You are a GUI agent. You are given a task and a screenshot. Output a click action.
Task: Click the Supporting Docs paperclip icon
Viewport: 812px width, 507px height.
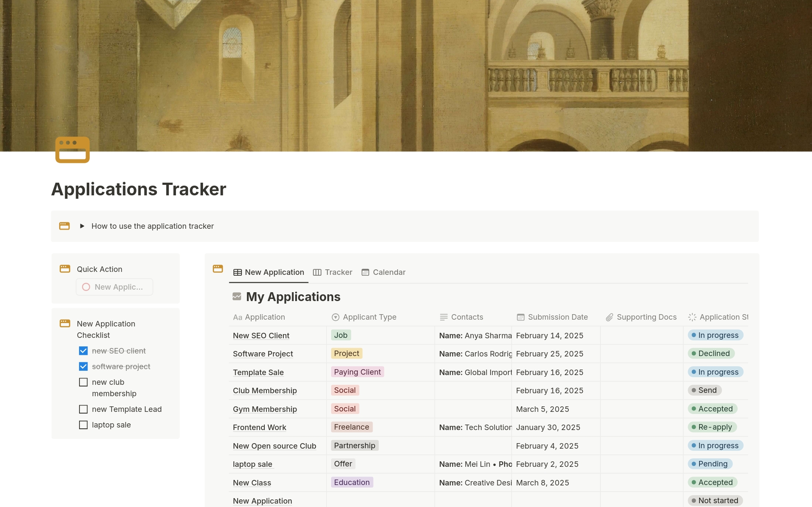609,317
